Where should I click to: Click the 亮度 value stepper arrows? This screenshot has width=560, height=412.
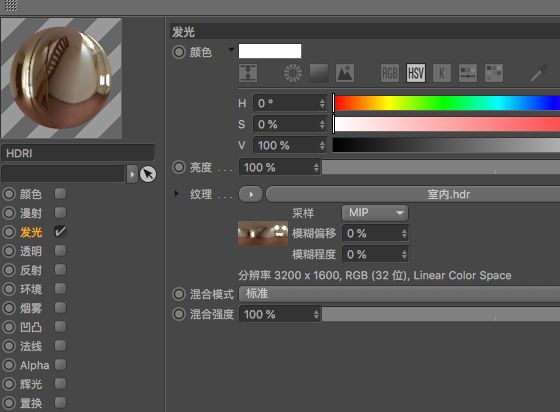(x=316, y=167)
